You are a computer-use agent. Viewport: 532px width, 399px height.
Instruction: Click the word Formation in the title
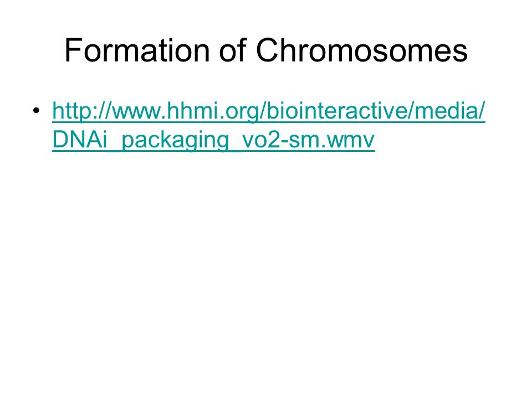(x=137, y=50)
